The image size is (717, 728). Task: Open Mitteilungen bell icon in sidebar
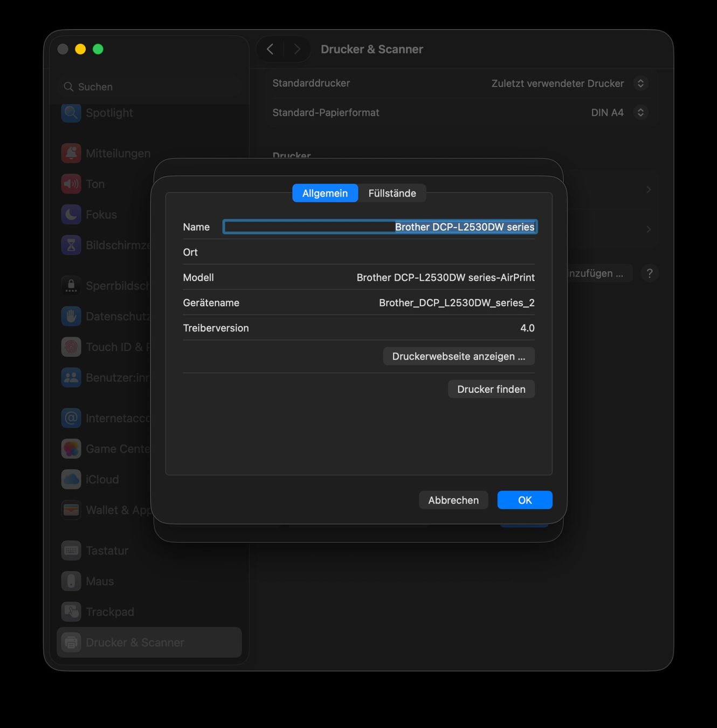coord(71,153)
